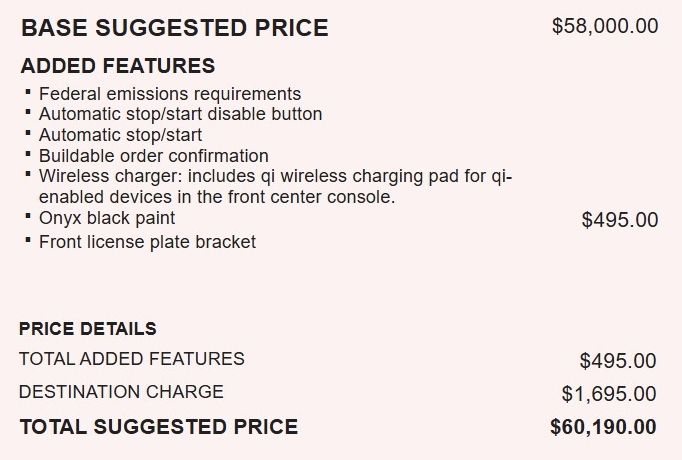The image size is (682, 460).
Task: Click the Added Features heading
Action: click(x=117, y=66)
